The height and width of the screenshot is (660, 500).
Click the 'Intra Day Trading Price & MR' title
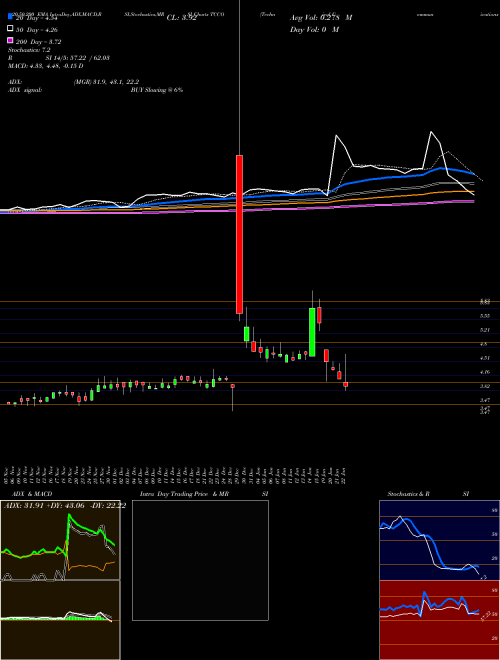click(x=184, y=494)
